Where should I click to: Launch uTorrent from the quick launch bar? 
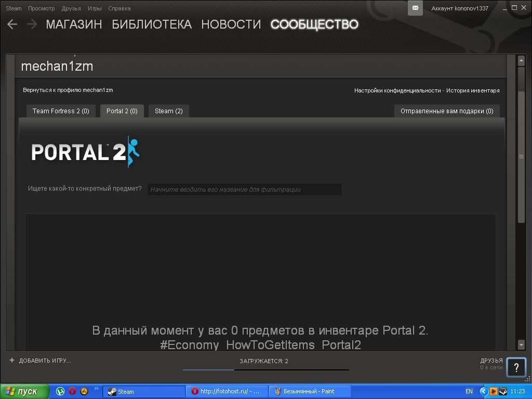(x=60, y=392)
